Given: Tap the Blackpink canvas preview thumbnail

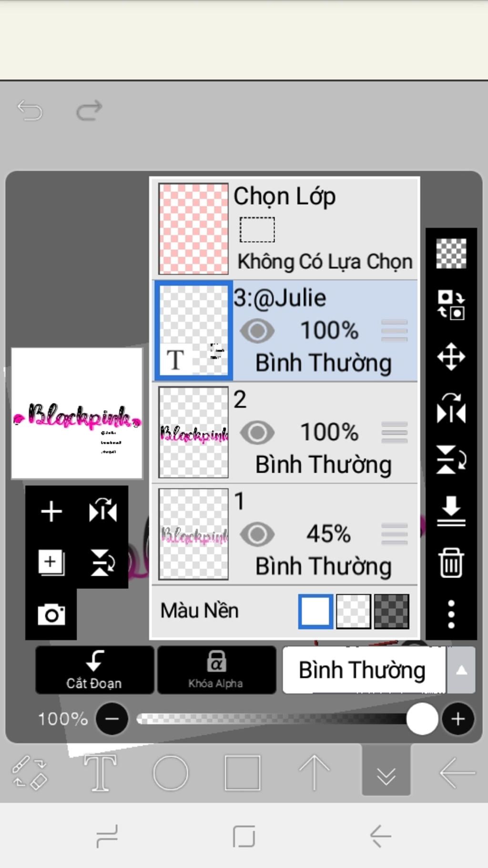Looking at the screenshot, I should pos(77,413).
